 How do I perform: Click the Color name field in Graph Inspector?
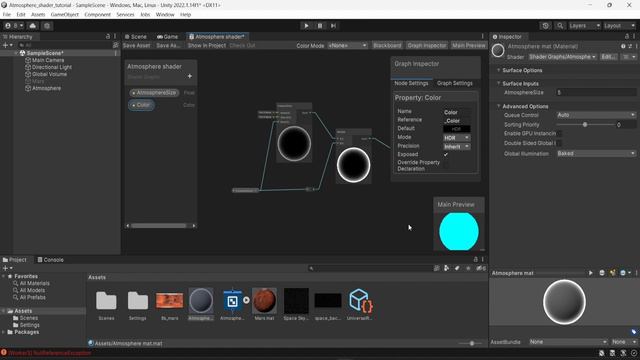pos(457,112)
